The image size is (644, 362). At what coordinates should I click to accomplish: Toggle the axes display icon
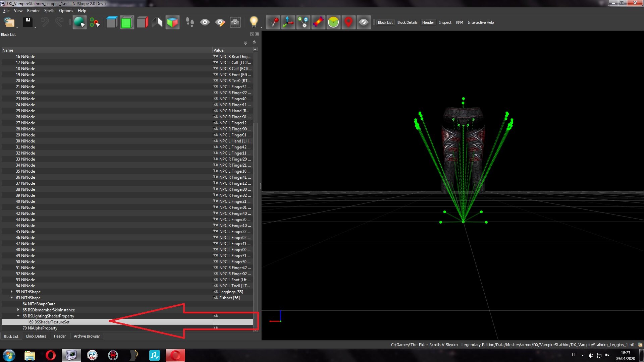pos(288,22)
